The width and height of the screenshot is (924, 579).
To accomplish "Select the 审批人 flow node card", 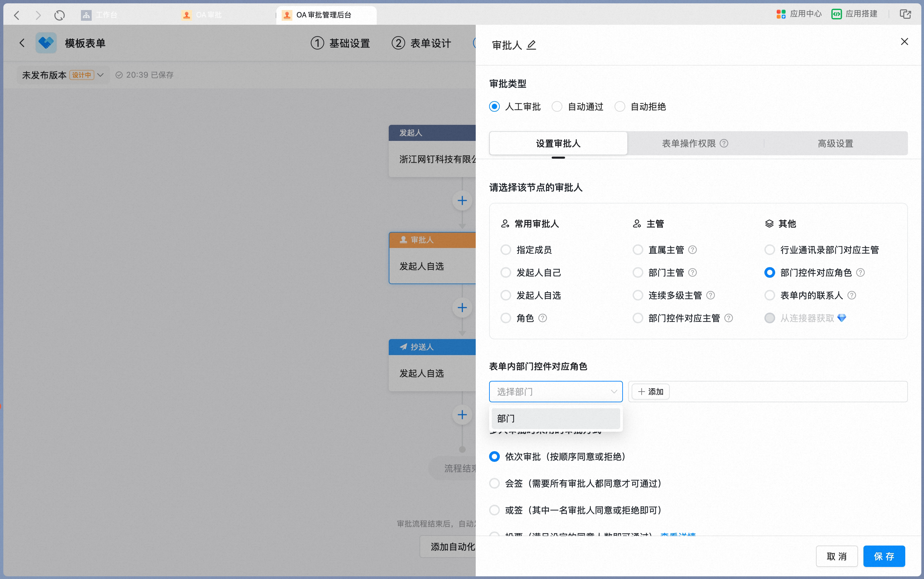I will click(433, 258).
